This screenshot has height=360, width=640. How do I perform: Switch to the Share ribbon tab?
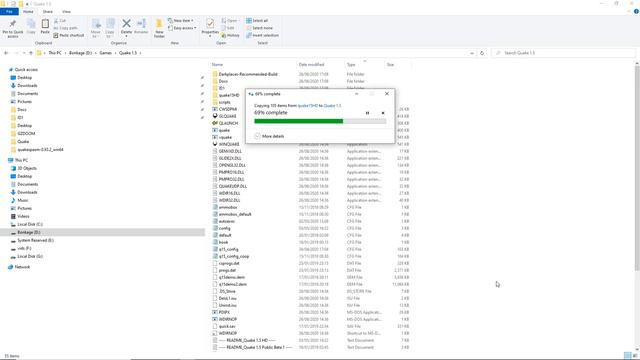click(48, 11)
